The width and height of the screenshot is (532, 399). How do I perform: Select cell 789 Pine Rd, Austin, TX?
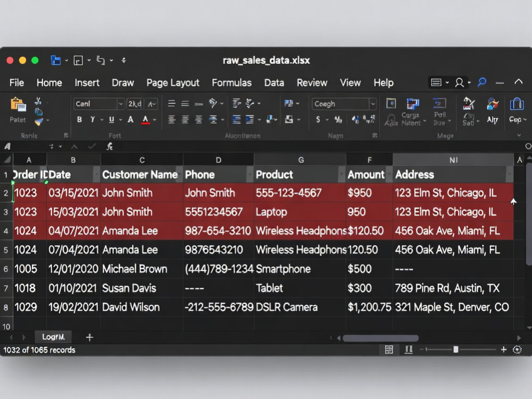tap(453, 288)
